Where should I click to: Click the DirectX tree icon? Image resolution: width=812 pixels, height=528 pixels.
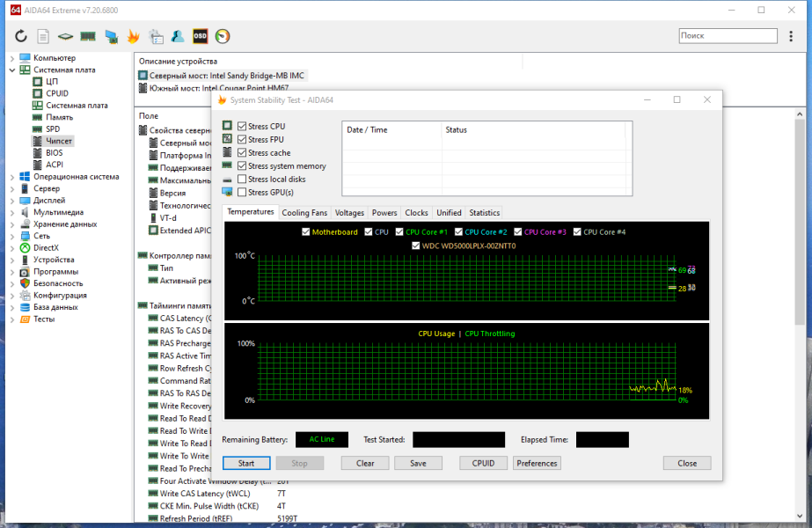point(25,247)
